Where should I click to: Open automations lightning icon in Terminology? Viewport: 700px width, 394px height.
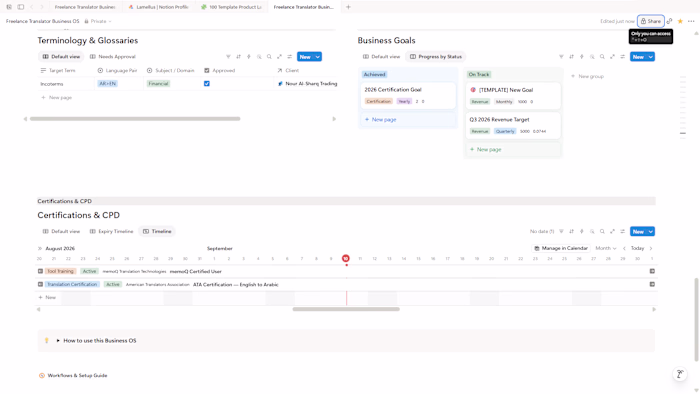249,57
